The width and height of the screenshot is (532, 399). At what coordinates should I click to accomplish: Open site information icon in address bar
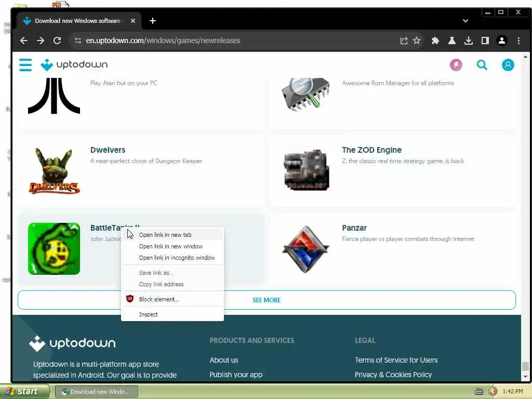tap(78, 41)
